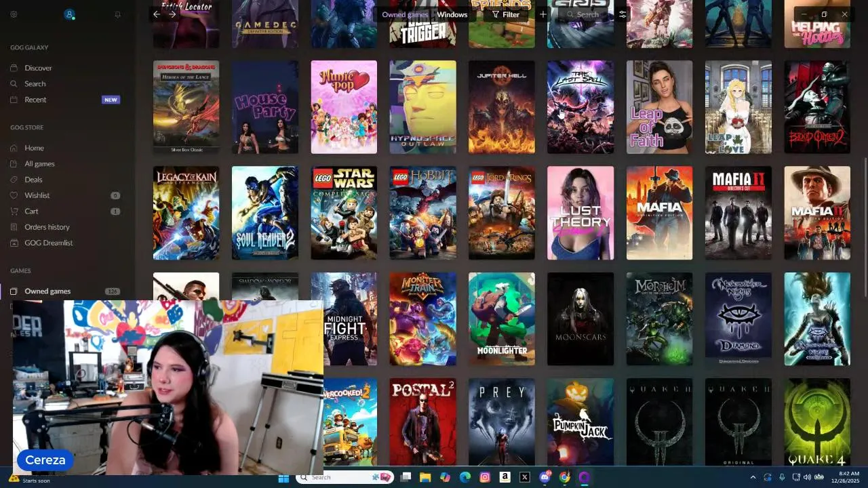This screenshot has height=488, width=868.
Task: Open the Hypnospace Outlaw game tile
Action: pyautogui.click(x=422, y=107)
